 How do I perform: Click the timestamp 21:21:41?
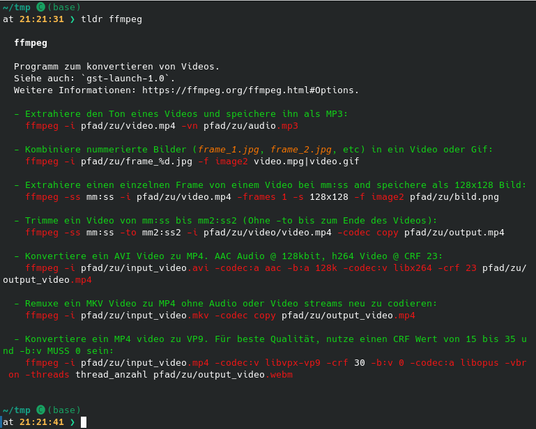pyautogui.click(x=42, y=422)
